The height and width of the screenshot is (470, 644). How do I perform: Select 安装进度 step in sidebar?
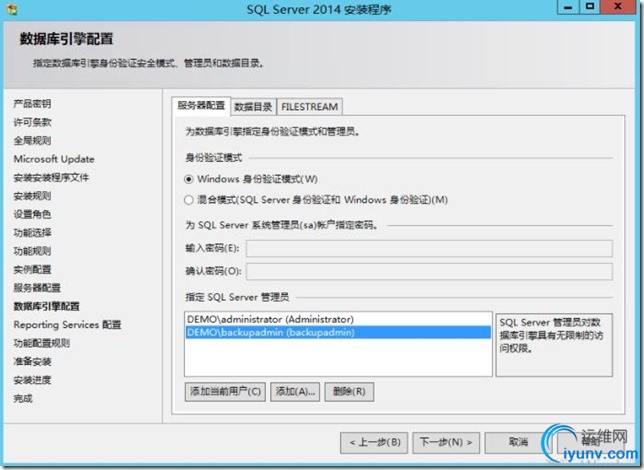click(x=32, y=380)
